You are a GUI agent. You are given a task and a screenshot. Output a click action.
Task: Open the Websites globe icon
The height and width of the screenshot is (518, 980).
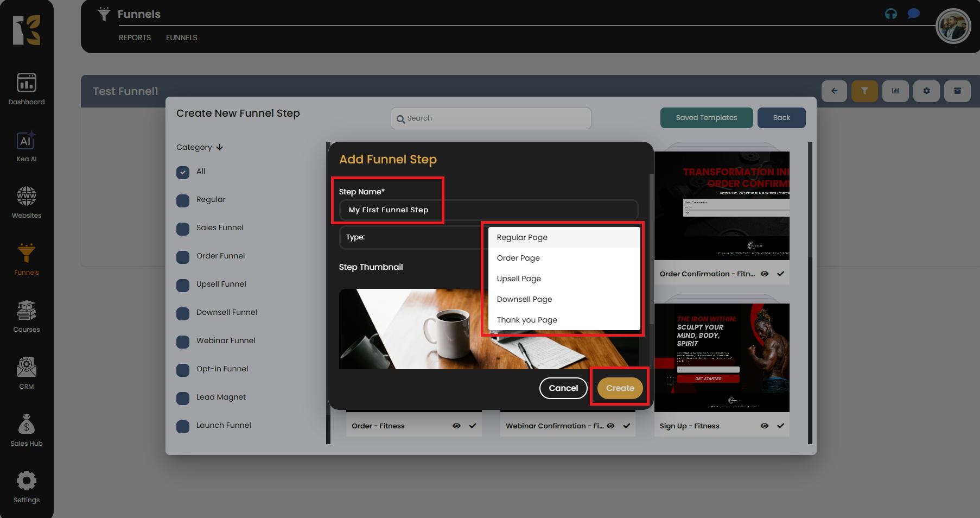pos(26,197)
